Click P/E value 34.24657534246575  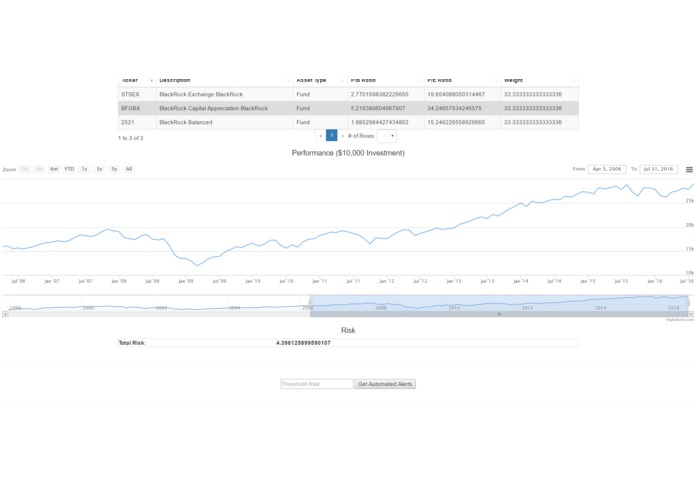tap(454, 109)
